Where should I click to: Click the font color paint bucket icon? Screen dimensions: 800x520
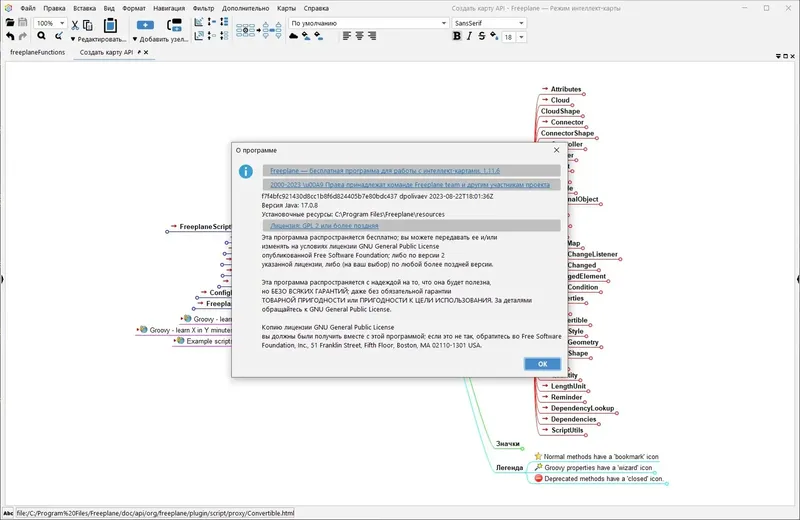coord(494,36)
